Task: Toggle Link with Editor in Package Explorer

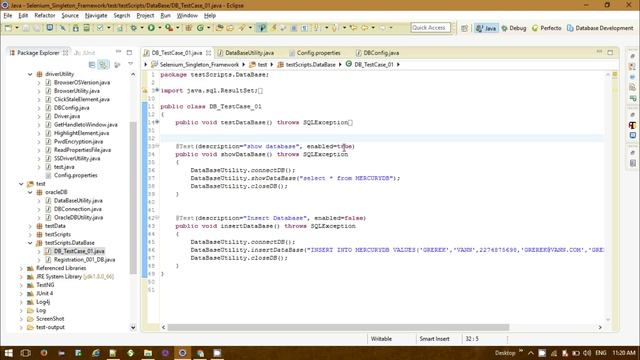Action: (x=103, y=64)
